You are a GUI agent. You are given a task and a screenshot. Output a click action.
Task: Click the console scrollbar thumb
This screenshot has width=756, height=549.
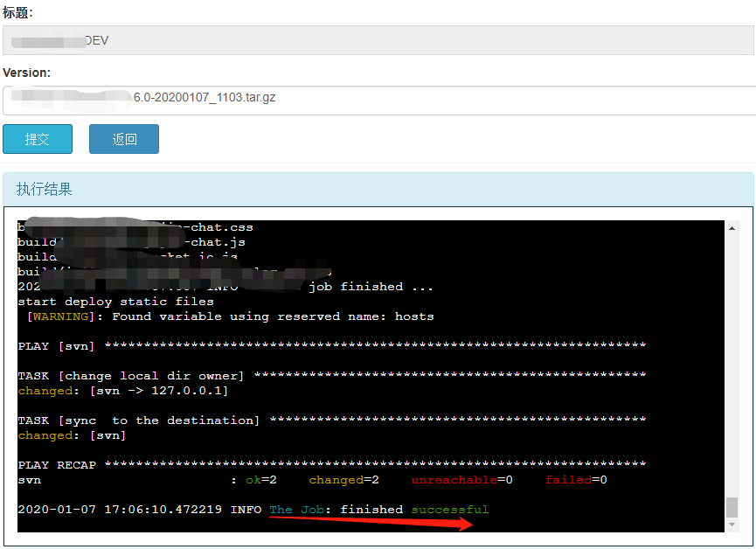coord(732,507)
